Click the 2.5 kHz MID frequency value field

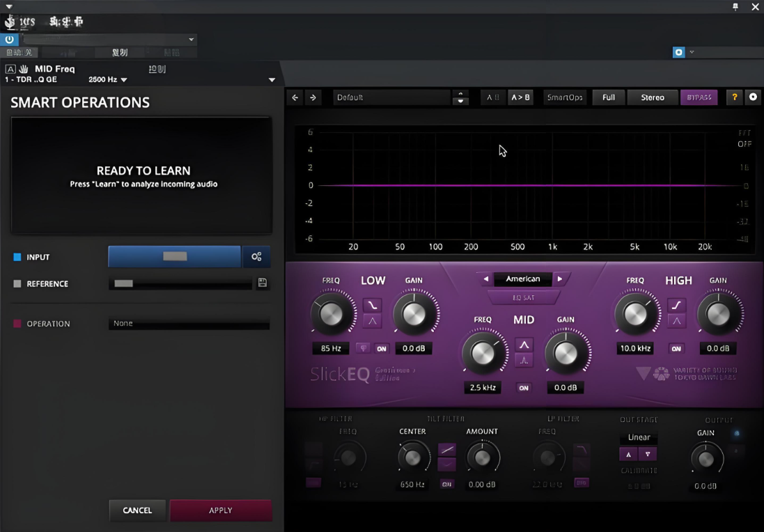[x=483, y=388]
